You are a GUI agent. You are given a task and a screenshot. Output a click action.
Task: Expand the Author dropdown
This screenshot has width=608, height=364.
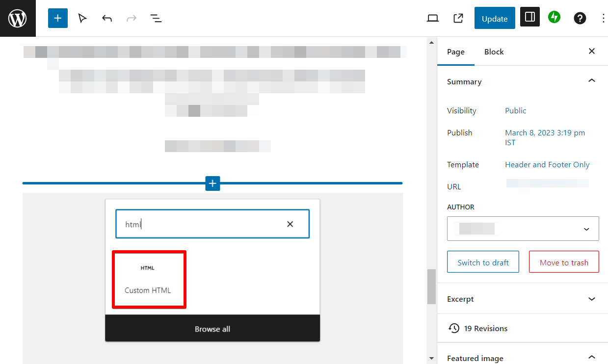pyautogui.click(x=586, y=229)
